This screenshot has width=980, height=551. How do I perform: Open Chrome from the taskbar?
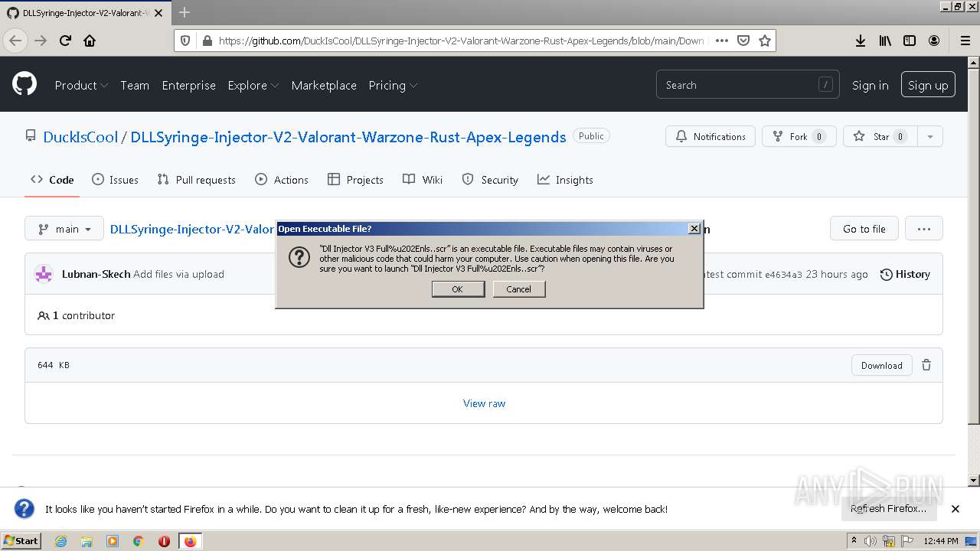click(139, 541)
